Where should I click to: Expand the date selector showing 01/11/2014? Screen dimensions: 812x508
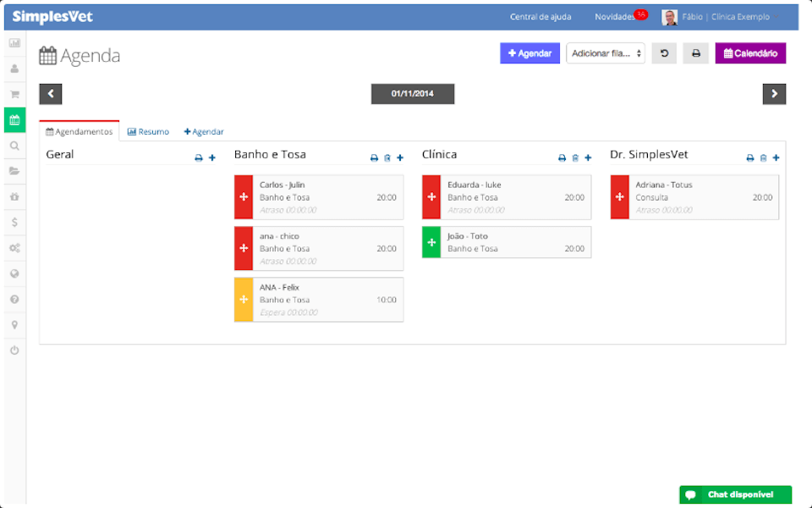(x=412, y=94)
